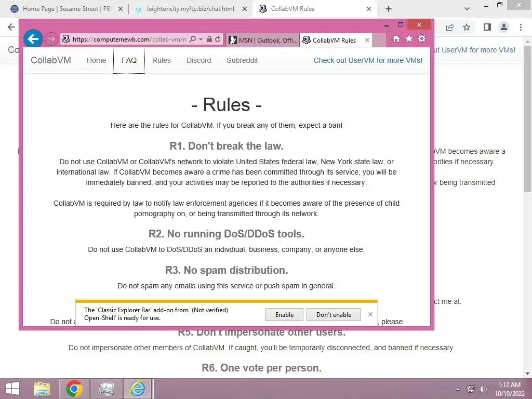Click Check out UserVM for more VMs link

[368, 60]
